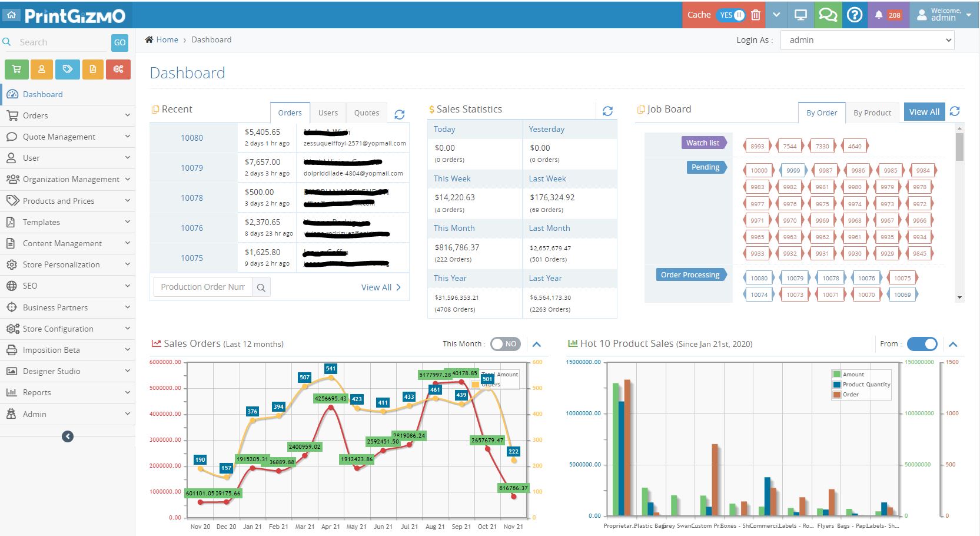
Task: Switch to the Quotes tab in Recent
Action: (x=367, y=113)
